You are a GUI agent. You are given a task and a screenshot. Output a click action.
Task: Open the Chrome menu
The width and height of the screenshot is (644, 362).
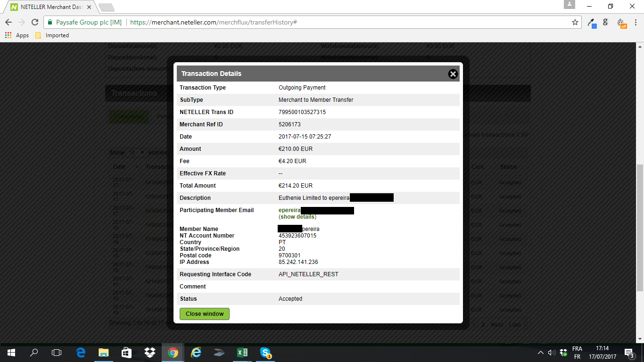point(635,22)
